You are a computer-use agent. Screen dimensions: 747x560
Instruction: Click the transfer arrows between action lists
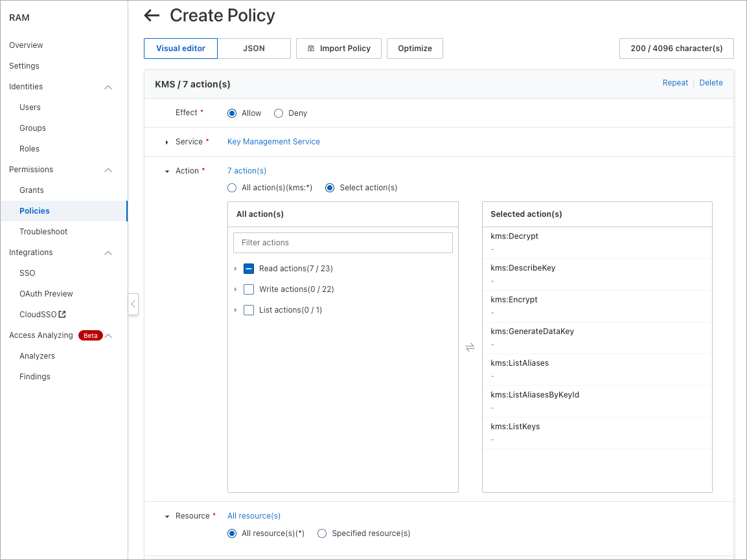click(x=470, y=348)
